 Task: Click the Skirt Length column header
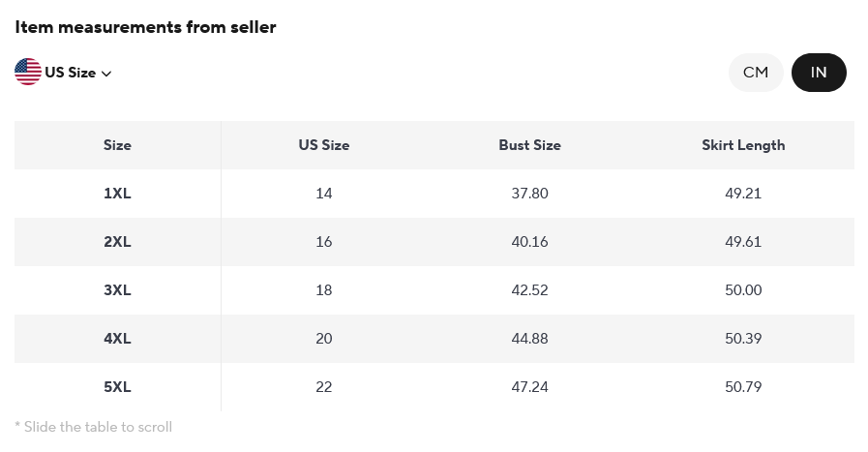click(743, 145)
